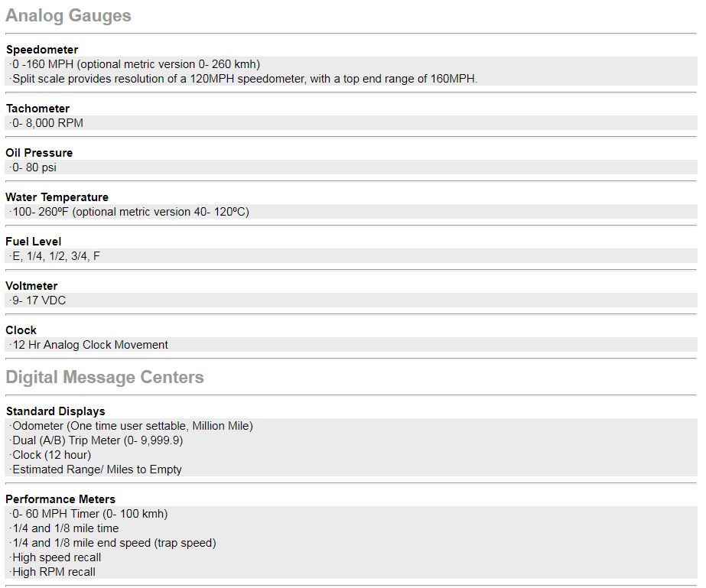Select the Tachometer heading
Image resolution: width=706 pixels, height=588 pixels.
coord(37,109)
